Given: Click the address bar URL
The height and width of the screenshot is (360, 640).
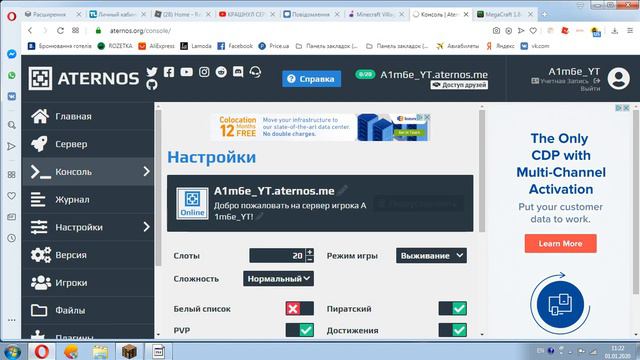Looking at the screenshot, I should point(140,31).
